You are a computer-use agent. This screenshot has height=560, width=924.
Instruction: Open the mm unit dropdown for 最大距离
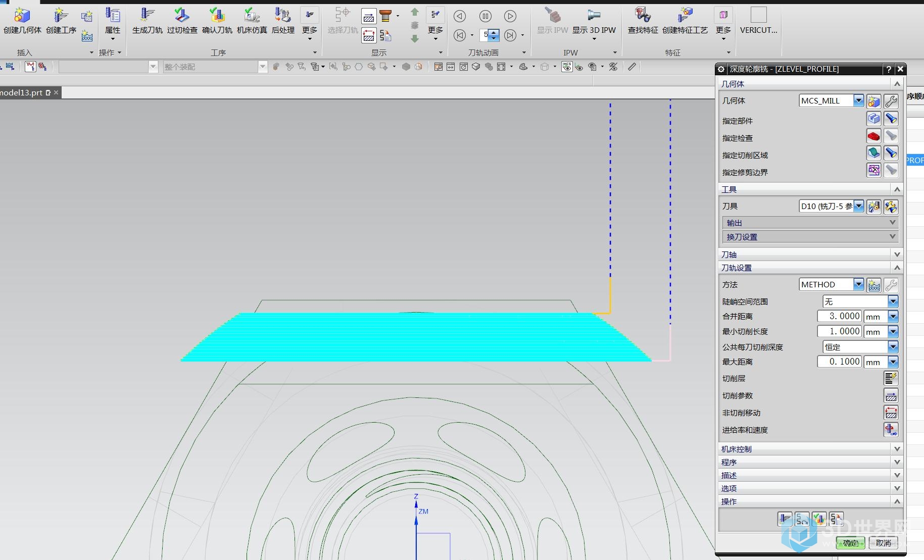[x=893, y=362]
